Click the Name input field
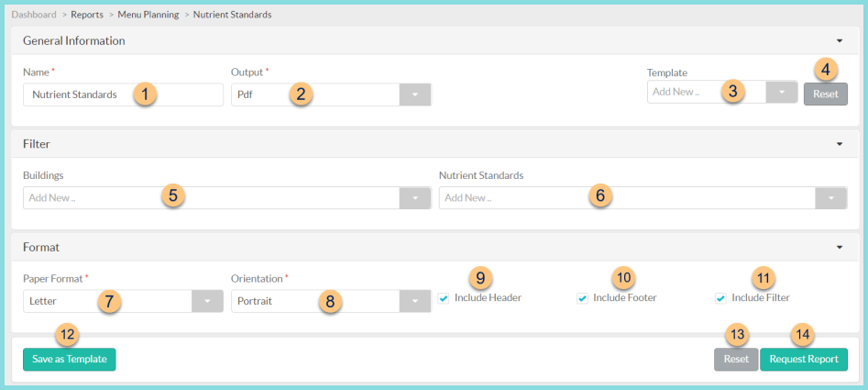 (x=123, y=95)
